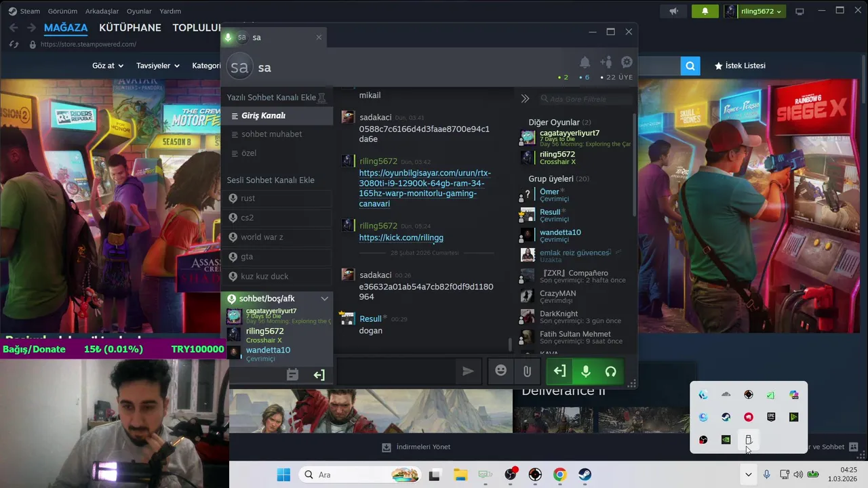Open the Yardım menu
The image size is (868, 488).
(x=170, y=12)
